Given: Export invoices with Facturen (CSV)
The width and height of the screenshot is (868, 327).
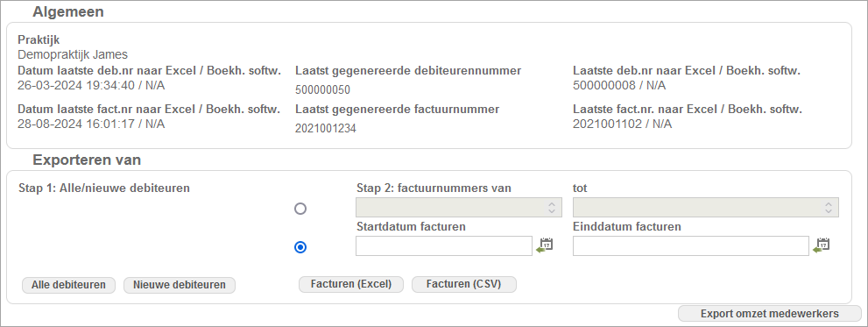Looking at the screenshot, I should [464, 284].
